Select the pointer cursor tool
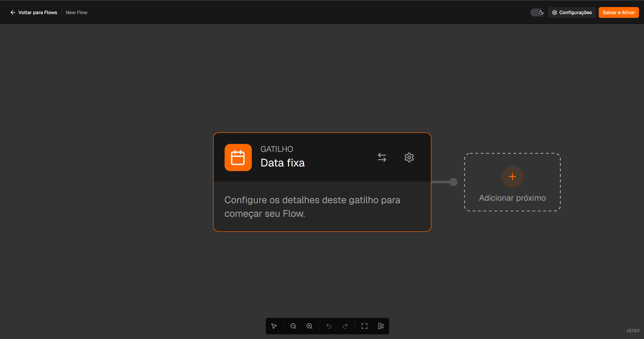This screenshot has height=339, width=644. coord(274,326)
